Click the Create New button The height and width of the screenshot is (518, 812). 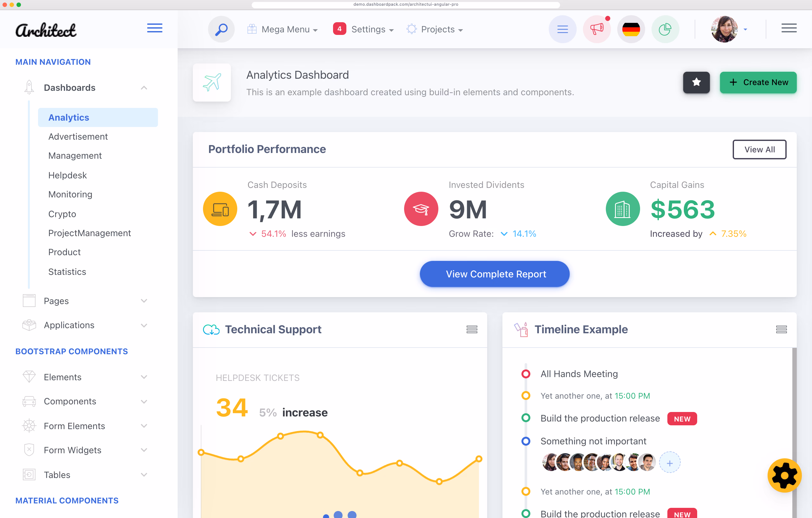pos(758,82)
